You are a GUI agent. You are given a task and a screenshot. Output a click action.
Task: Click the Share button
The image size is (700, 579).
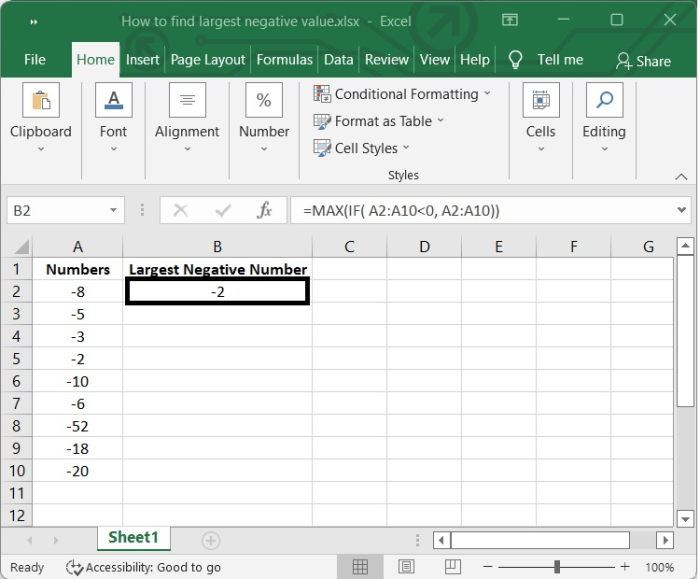point(643,61)
